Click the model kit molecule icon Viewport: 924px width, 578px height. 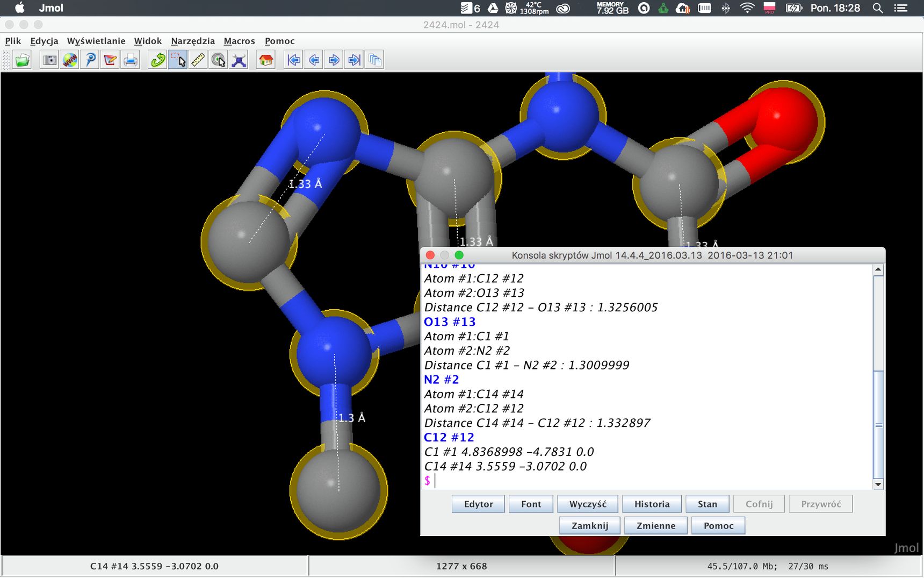239,60
